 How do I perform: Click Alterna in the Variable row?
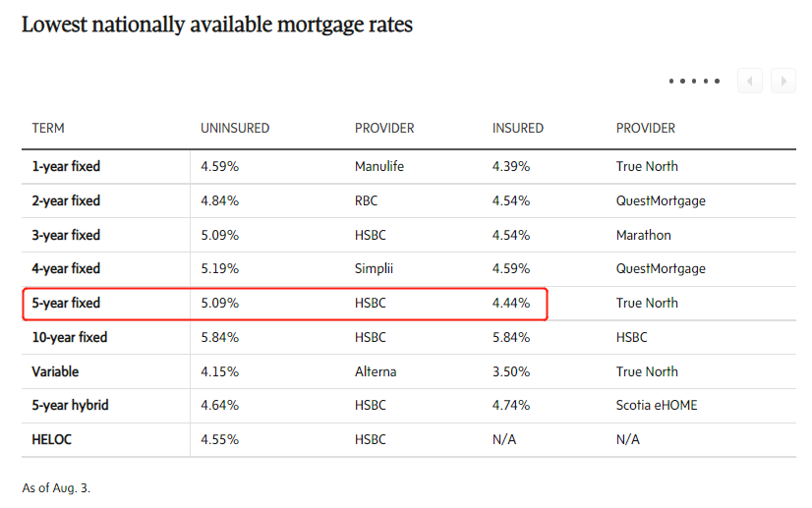[x=376, y=371]
